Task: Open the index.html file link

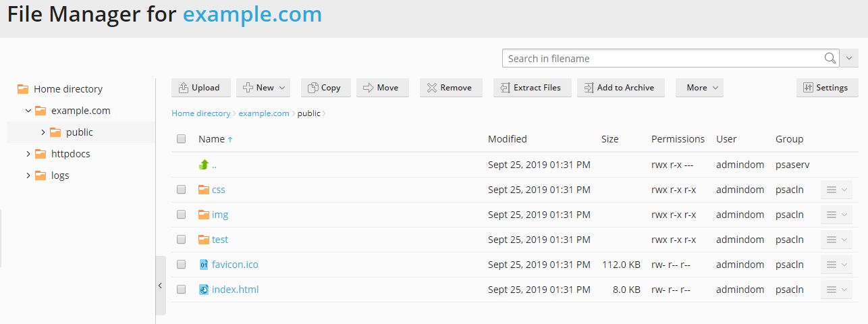Action: tap(235, 290)
